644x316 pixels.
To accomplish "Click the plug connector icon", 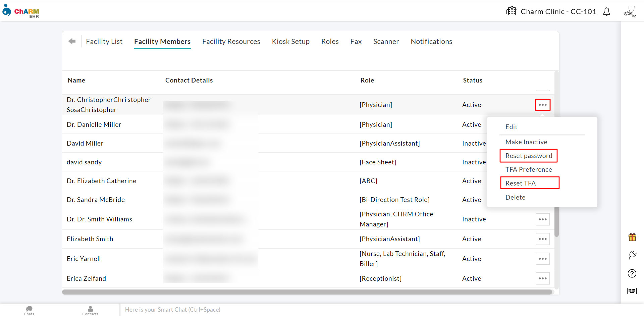I will coord(632,255).
